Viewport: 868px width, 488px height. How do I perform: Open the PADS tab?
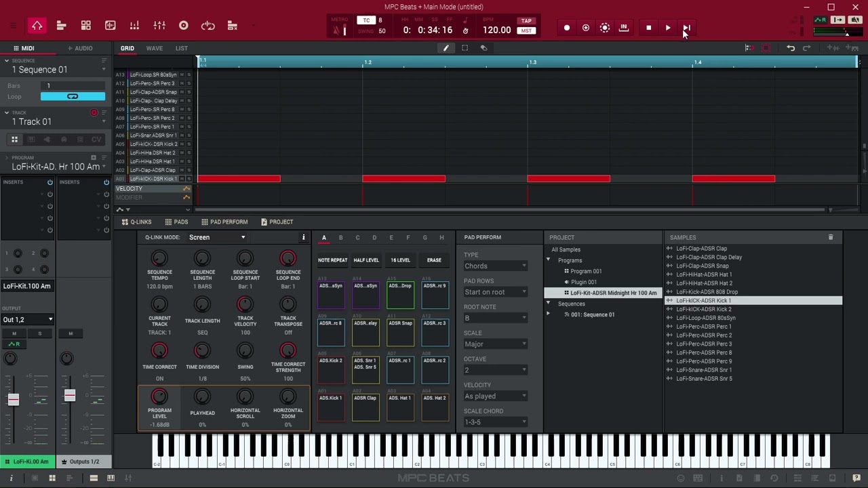point(177,222)
